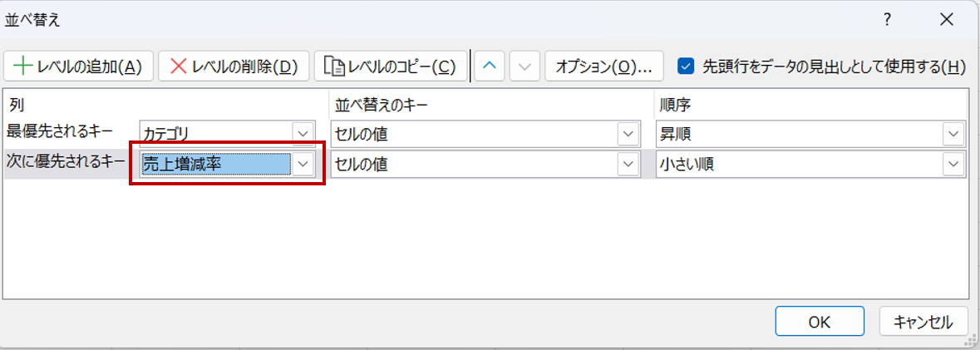Open the 昇順 order dropdown

click(953, 133)
